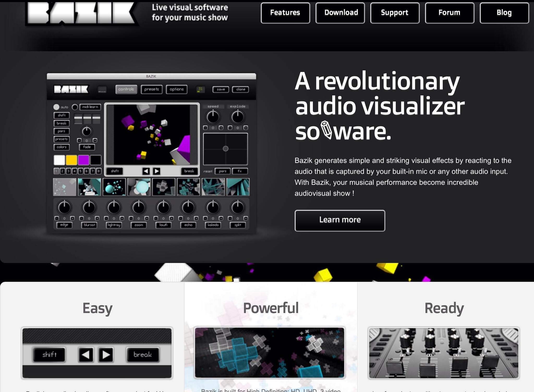Enable the kaleido effect button
Viewport: 534px width, 392px height.
[213, 225]
